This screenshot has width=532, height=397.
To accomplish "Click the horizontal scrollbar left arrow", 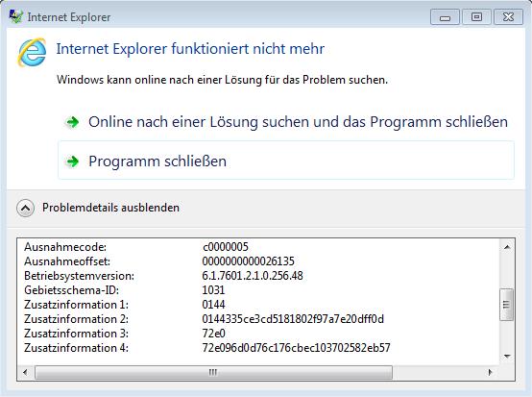I will [25, 373].
